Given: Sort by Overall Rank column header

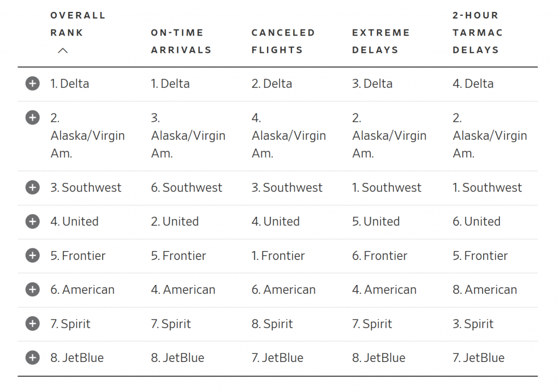Looking at the screenshot, I should [78, 24].
